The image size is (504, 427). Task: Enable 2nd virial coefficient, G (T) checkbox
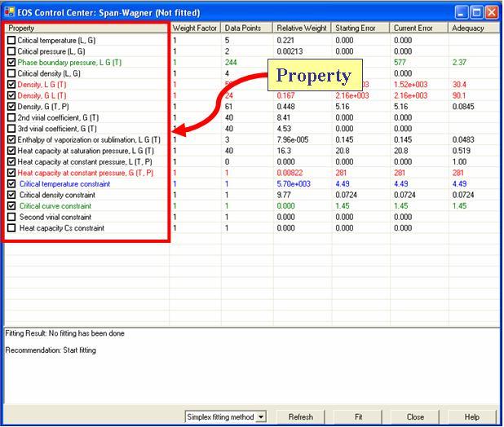point(11,117)
